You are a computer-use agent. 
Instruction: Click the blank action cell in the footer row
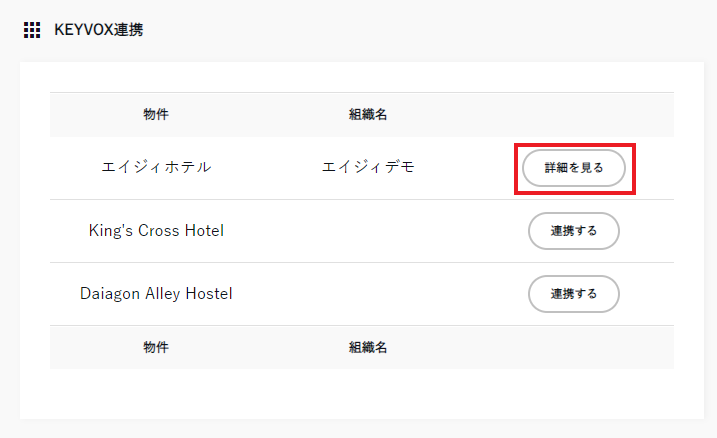(x=574, y=347)
